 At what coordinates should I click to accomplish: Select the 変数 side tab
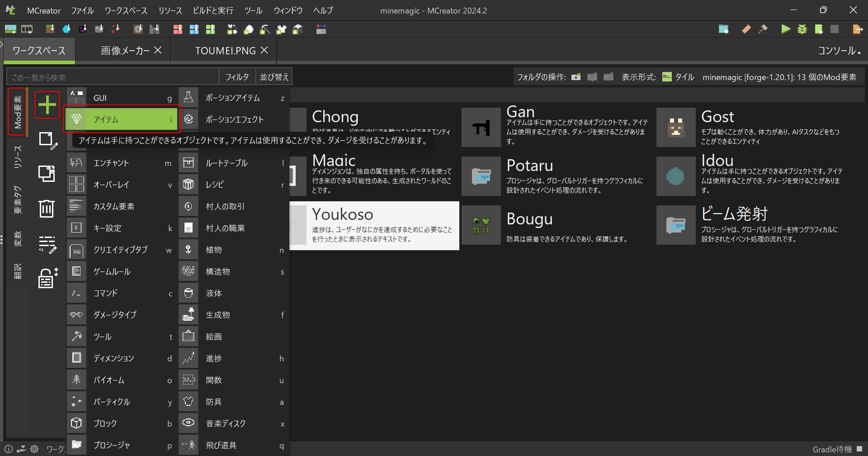18,239
